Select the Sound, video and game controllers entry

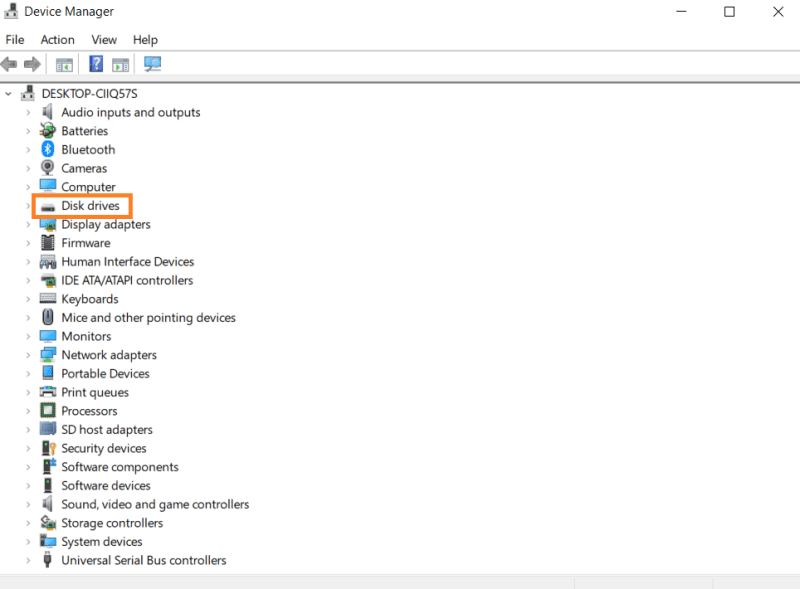(x=155, y=504)
